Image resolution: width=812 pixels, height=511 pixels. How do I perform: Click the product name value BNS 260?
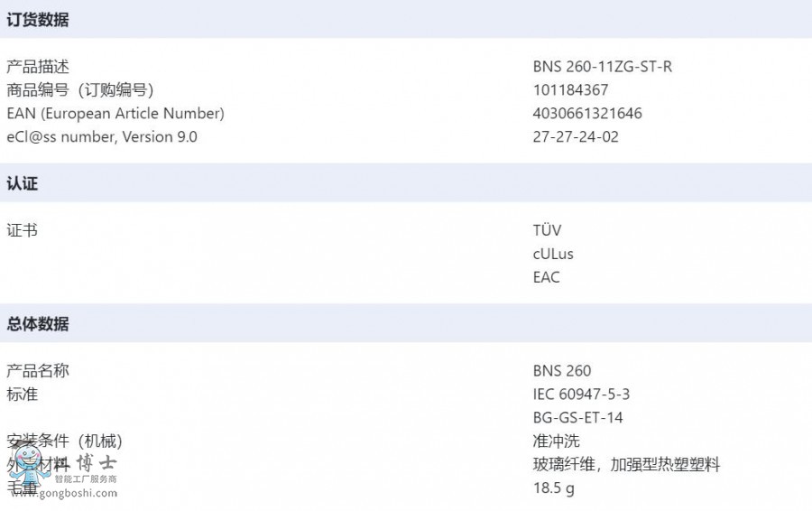tap(562, 370)
